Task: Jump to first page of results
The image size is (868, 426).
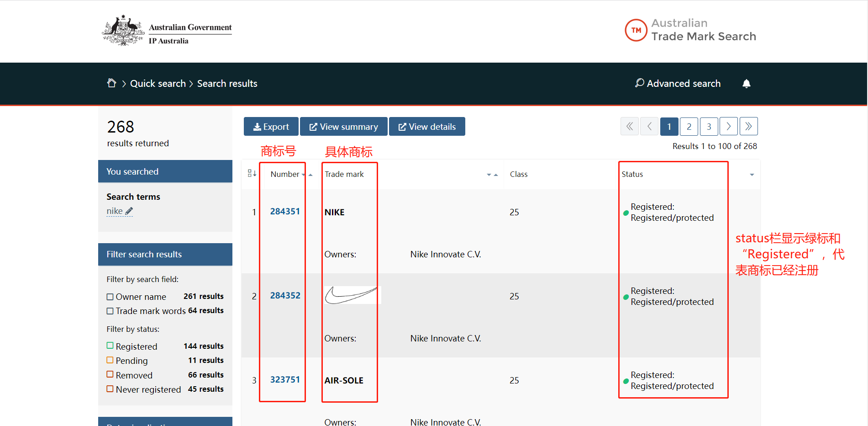Action: click(630, 127)
